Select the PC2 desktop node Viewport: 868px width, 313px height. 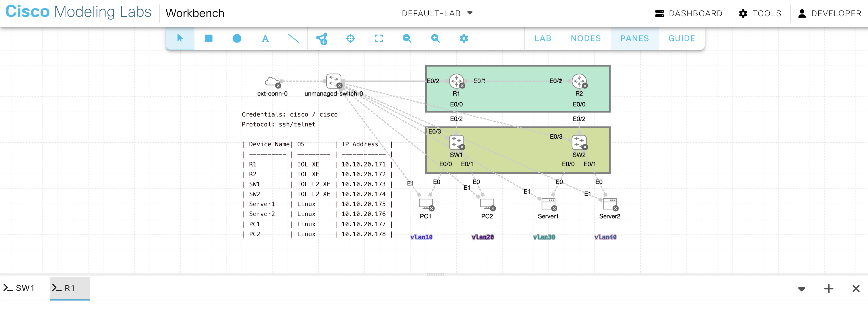(487, 204)
